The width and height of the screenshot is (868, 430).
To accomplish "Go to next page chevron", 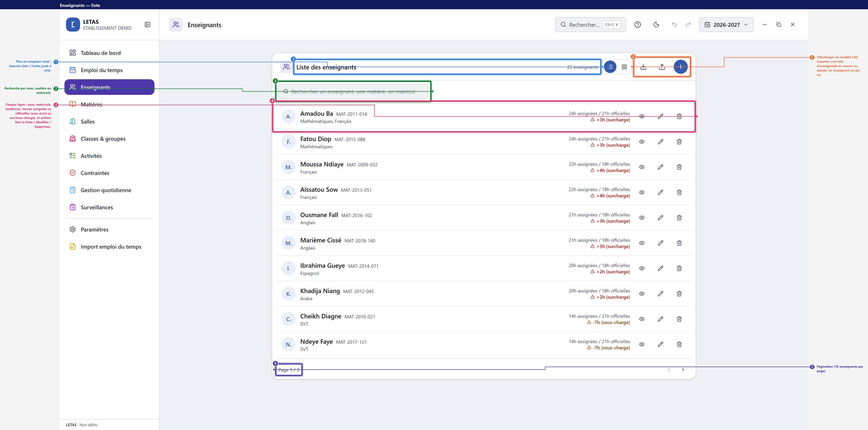I will [x=683, y=370].
